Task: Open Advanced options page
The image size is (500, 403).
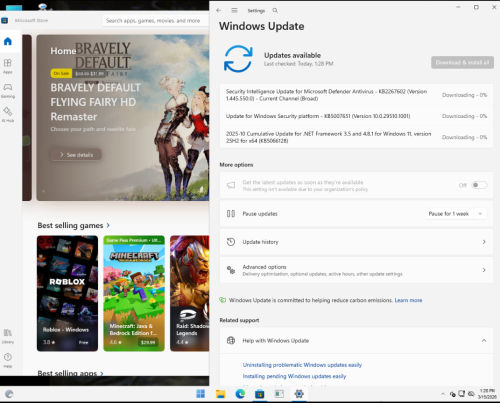Action: click(x=356, y=270)
